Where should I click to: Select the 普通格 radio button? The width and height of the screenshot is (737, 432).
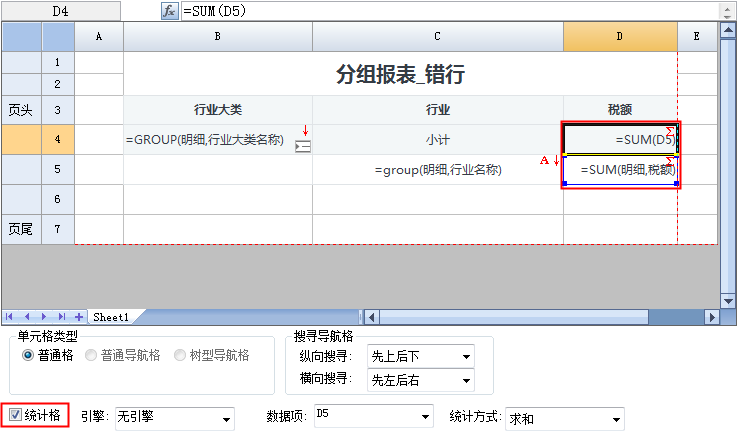pos(28,355)
